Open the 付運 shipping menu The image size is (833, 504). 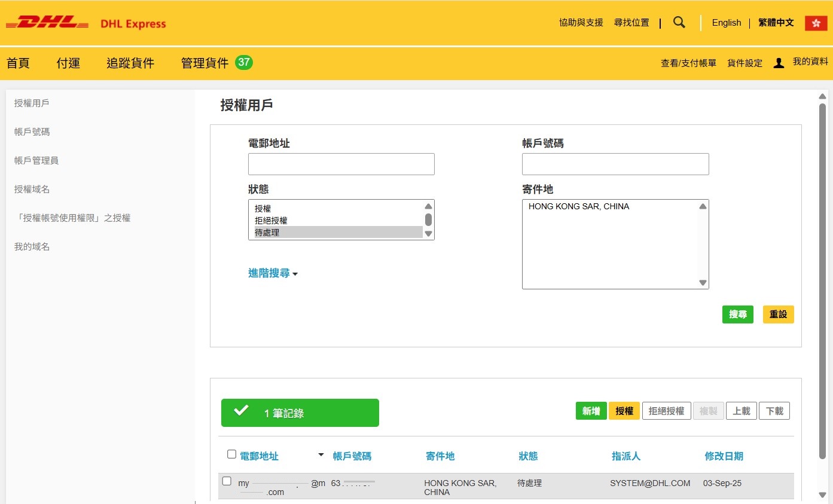(68, 63)
